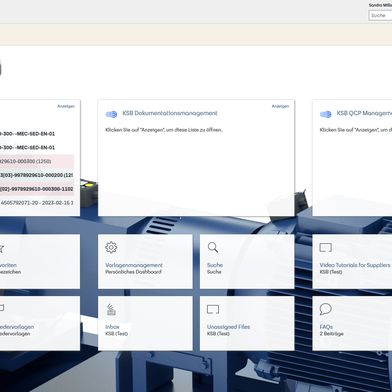Click the Inbox tray icon

[111, 309]
